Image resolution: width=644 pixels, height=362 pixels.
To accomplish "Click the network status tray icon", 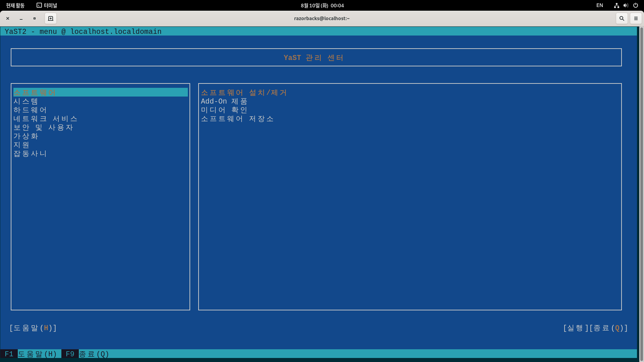I will [616, 5].
